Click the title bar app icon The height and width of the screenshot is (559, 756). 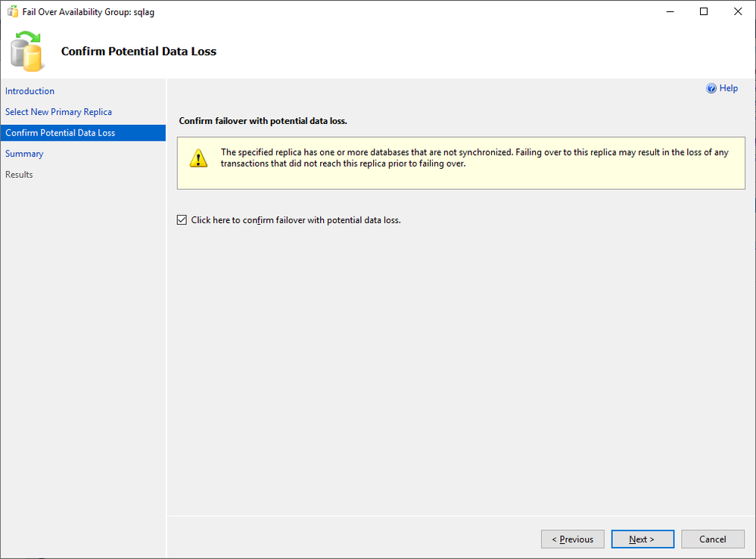pyautogui.click(x=12, y=12)
